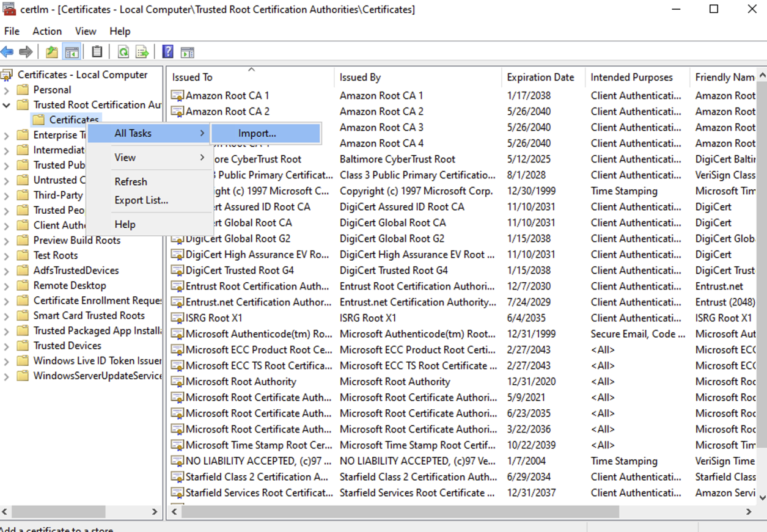This screenshot has height=532, width=767.
Task: Go back with the blue Back arrow
Action: click(7, 53)
